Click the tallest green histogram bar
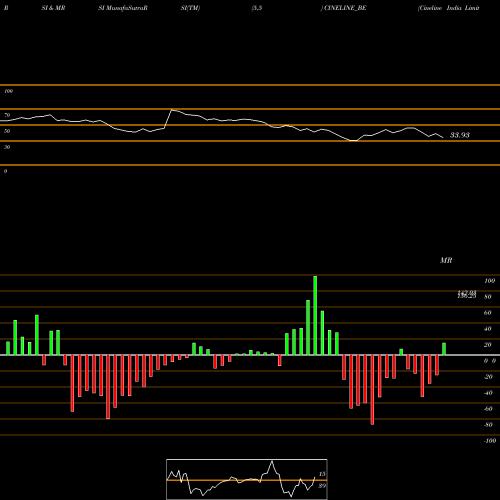This screenshot has width=500, height=500. click(315, 315)
